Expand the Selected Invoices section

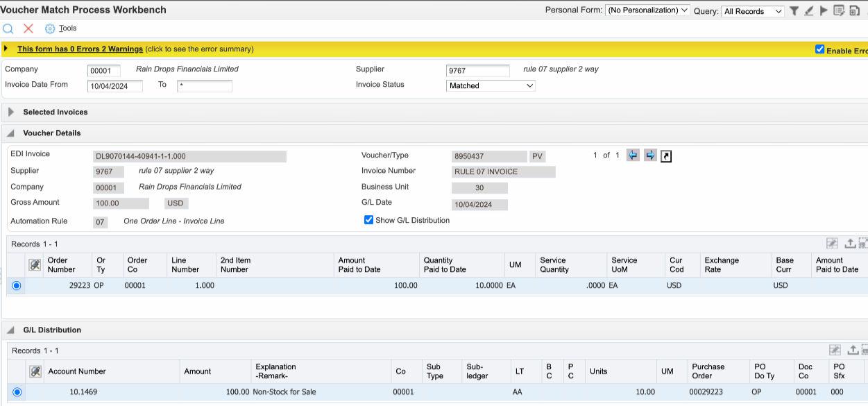coord(11,112)
